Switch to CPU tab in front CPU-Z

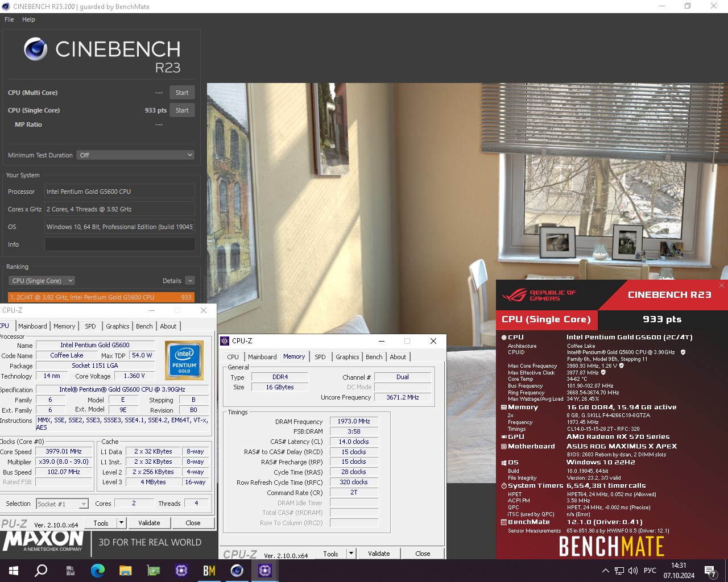pyautogui.click(x=233, y=357)
